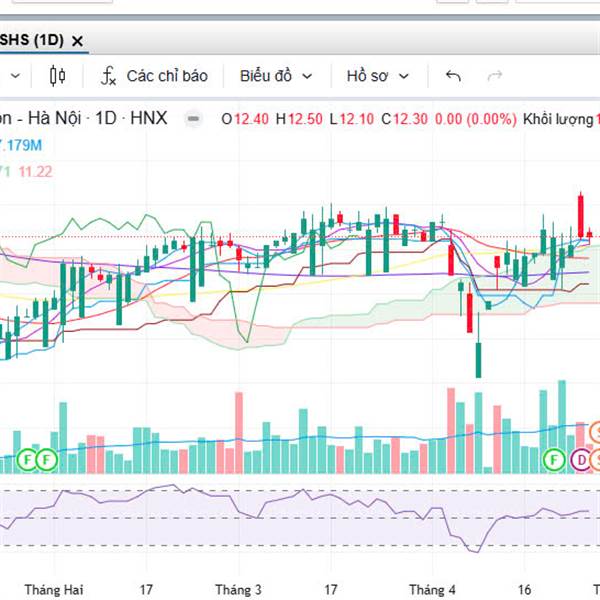600x600 pixels.
Task: Click the open price value O12.40
Action: 245,119
